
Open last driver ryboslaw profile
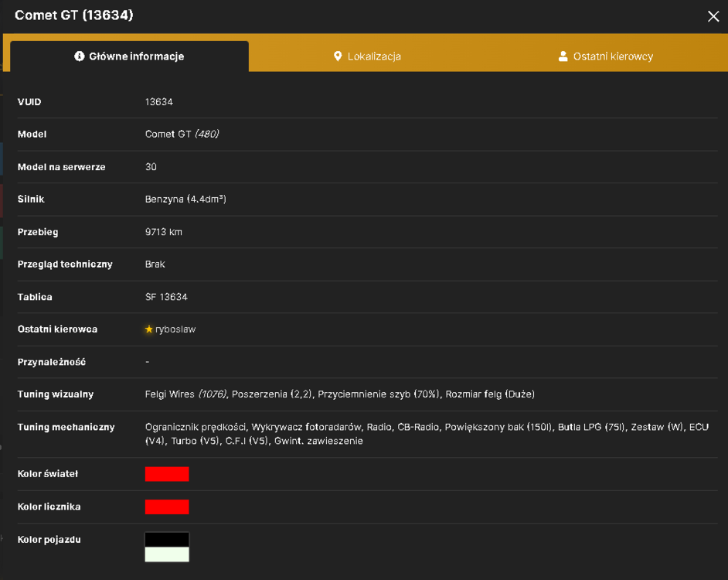(x=175, y=329)
